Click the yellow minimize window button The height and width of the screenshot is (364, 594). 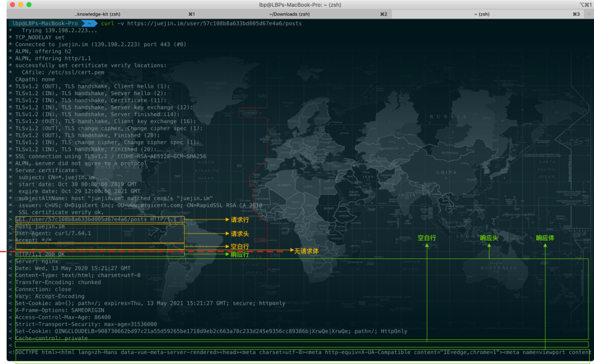(20, 4)
